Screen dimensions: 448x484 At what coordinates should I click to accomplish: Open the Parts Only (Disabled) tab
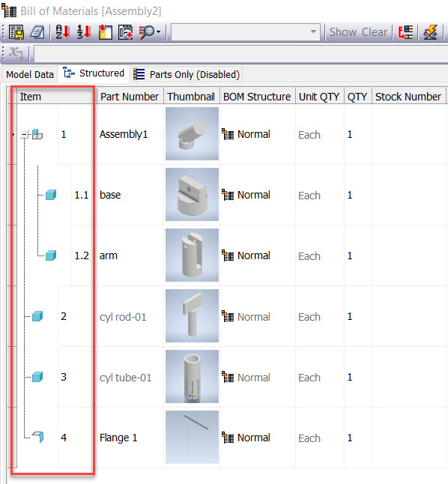point(187,74)
